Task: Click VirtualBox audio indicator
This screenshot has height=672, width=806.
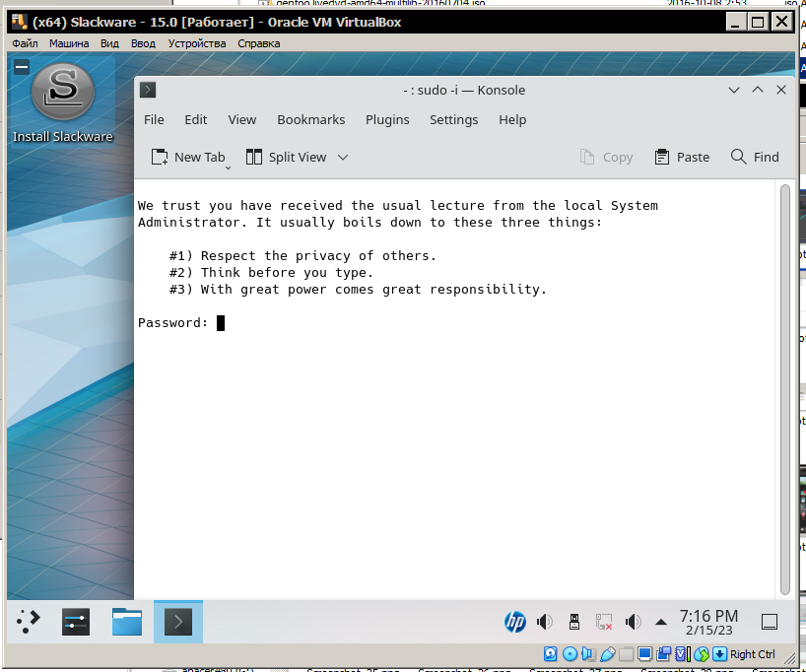Action: (x=588, y=654)
